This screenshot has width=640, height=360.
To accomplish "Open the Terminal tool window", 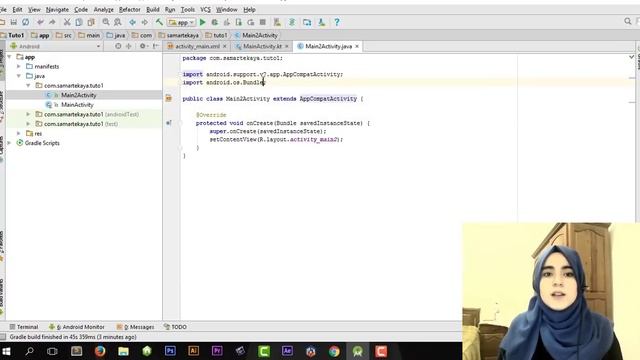I will pyautogui.click(x=24, y=327).
